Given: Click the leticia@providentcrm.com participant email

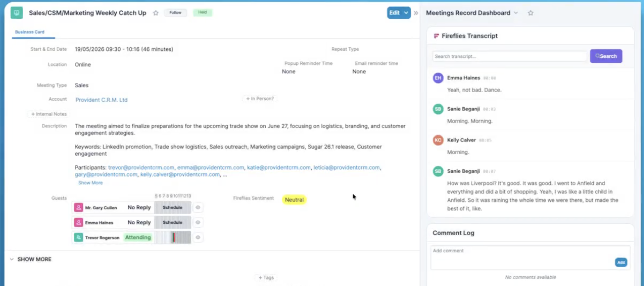Looking at the screenshot, I should [x=346, y=168].
